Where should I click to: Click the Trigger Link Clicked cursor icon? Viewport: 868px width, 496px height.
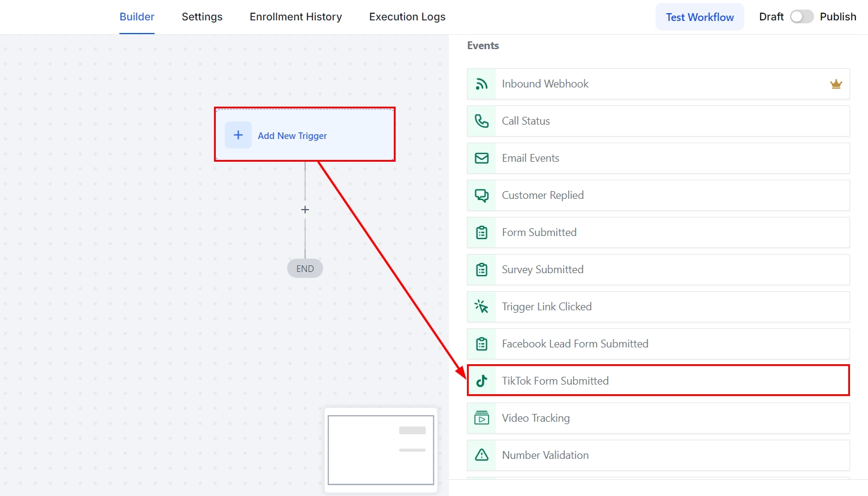(481, 307)
